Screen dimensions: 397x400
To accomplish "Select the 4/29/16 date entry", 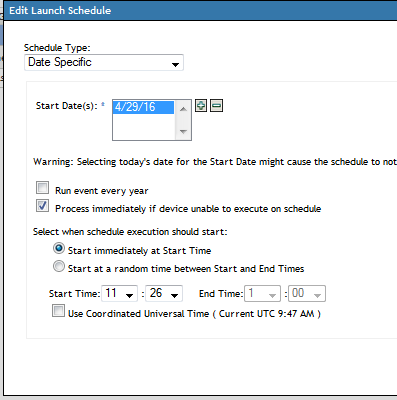I will 143,107.
